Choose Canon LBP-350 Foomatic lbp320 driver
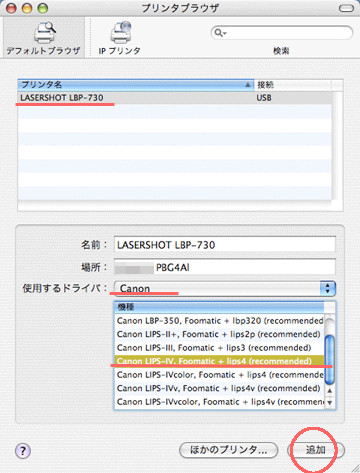 pyautogui.click(x=219, y=321)
